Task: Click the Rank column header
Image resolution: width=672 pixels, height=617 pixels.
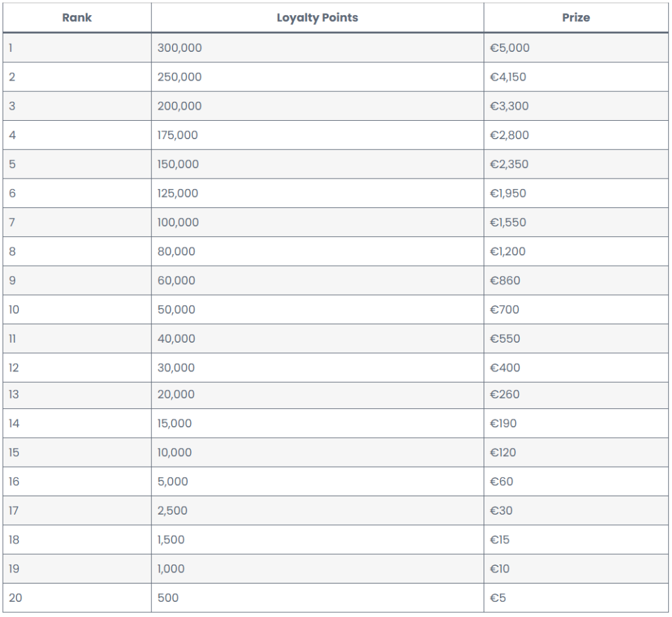Action: tap(77, 18)
